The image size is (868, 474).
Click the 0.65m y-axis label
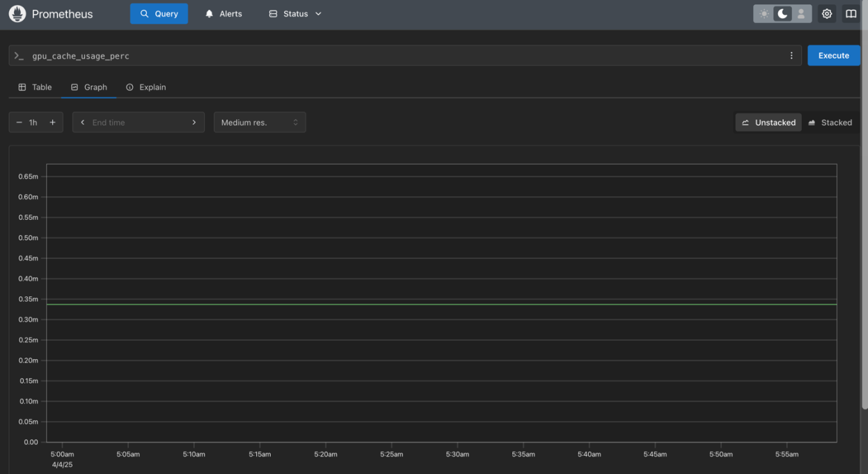point(29,177)
